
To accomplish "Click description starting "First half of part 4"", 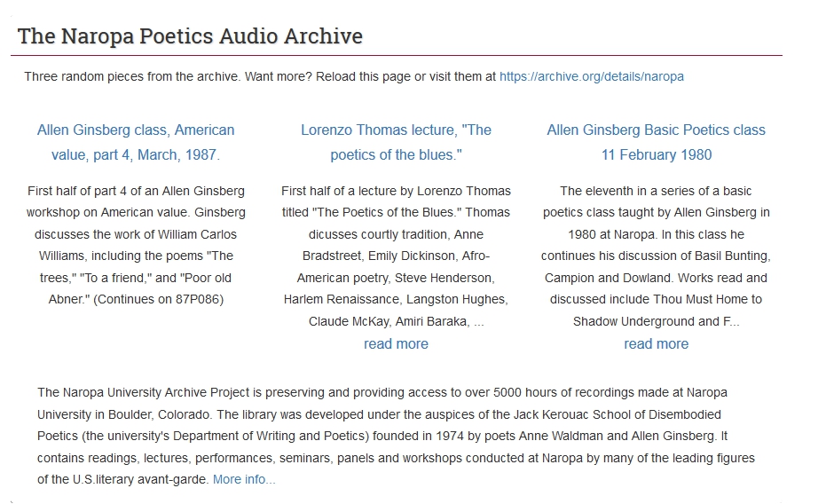I will pos(136,245).
